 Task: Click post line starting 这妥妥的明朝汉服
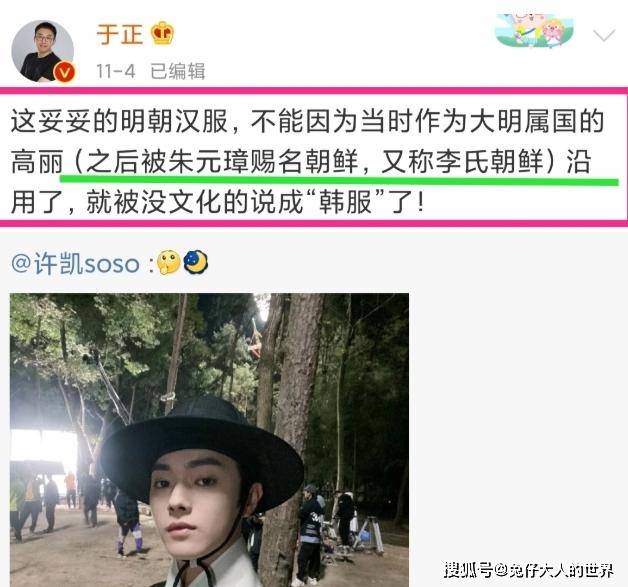tap(307, 121)
